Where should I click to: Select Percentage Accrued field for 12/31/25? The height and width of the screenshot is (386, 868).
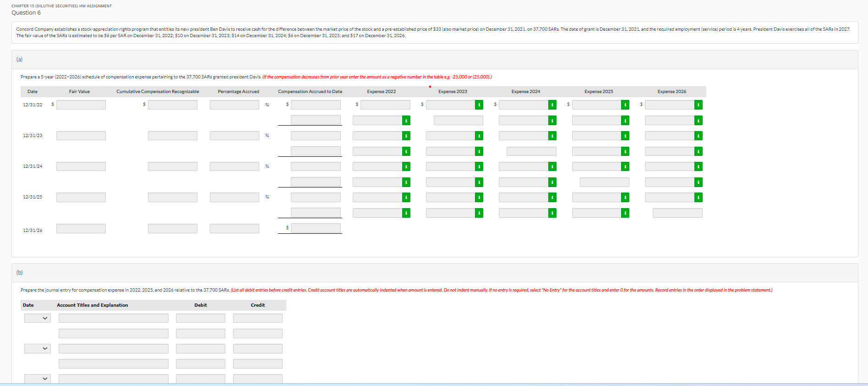point(235,197)
